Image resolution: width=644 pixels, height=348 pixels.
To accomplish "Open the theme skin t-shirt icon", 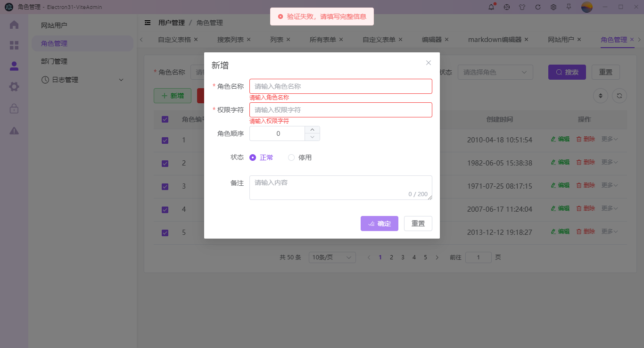I will (522, 7).
